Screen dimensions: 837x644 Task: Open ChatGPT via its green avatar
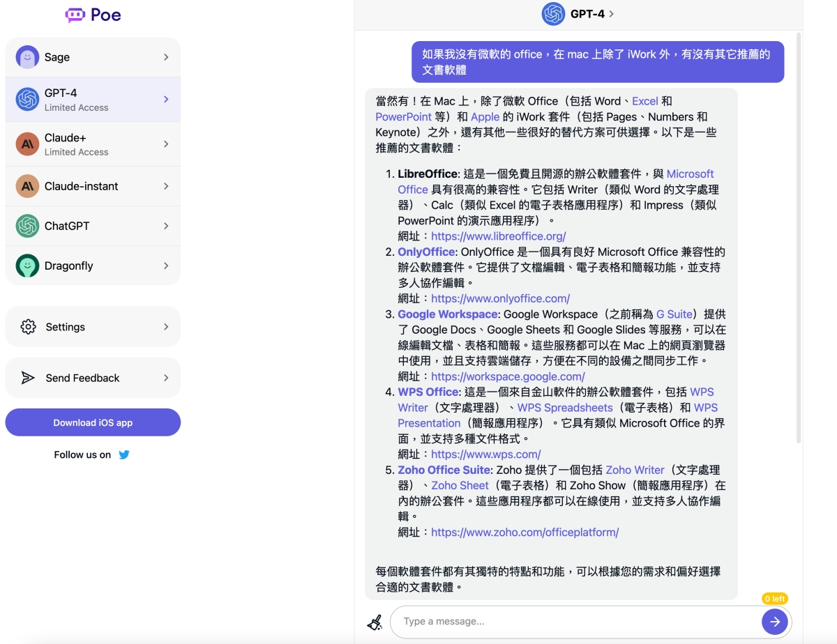tap(27, 226)
